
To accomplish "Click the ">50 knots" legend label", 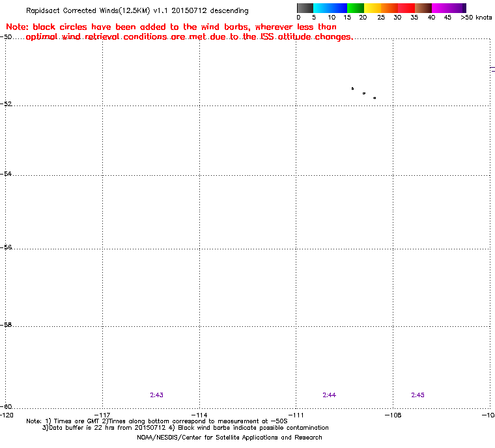I will (x=476, y=18).
